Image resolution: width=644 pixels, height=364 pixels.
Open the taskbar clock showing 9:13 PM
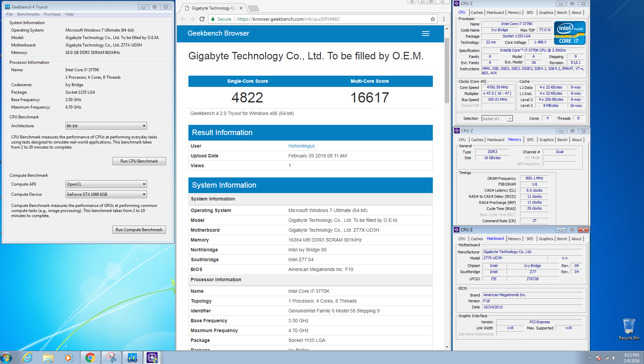tap(631, 358)
